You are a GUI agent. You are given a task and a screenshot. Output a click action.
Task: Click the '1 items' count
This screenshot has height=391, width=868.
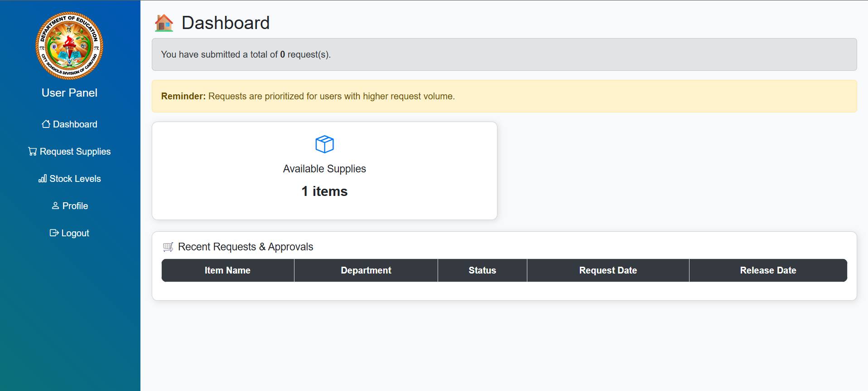click(x=324, y=191)
